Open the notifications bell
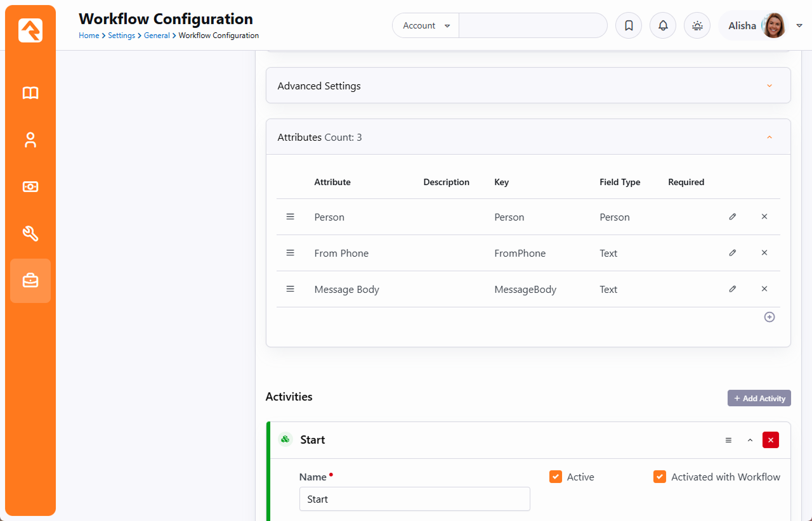 pyautogui.click(x=663, y=26)
